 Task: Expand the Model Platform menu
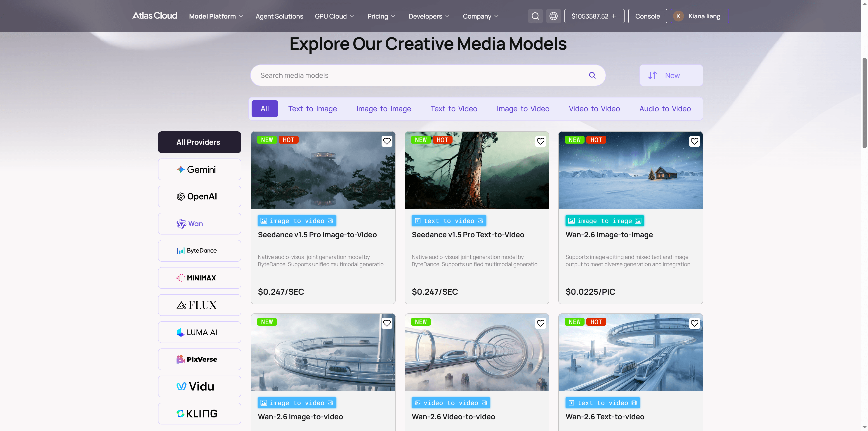(x=216, y=16)
